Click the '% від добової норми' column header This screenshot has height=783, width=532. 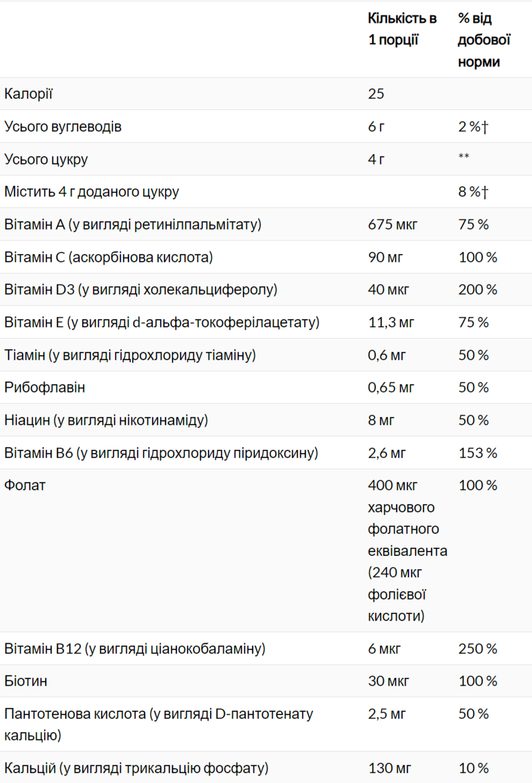click(x=484, y=40)
